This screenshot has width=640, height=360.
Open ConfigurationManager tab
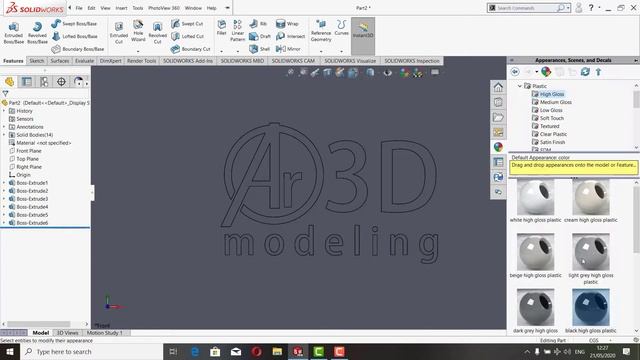coord(44,82)
